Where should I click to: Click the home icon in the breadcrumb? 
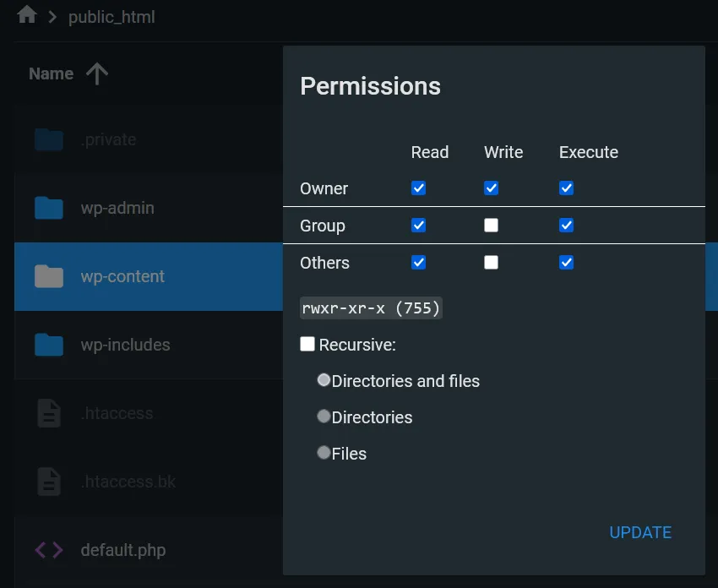tap(24, 15)
